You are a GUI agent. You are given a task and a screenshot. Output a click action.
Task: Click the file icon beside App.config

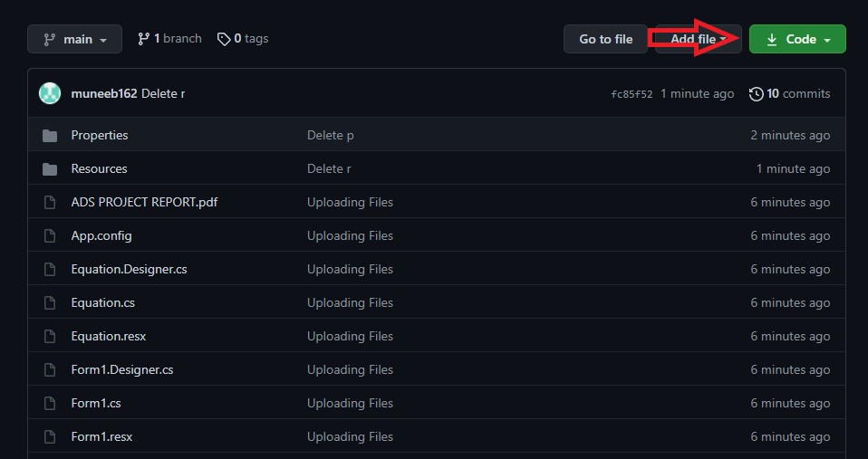(x=50, y=236)
